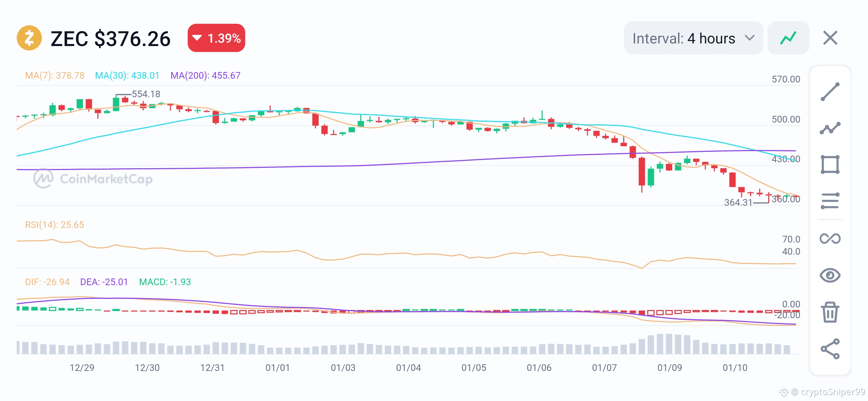Click the chevron beside 4 hours

[x=749, y=38]
